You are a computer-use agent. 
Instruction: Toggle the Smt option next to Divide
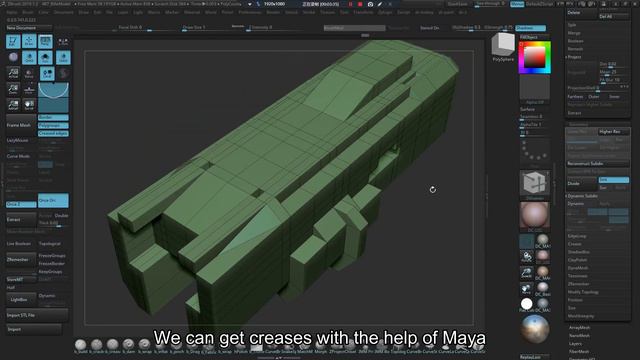[614, 180]
